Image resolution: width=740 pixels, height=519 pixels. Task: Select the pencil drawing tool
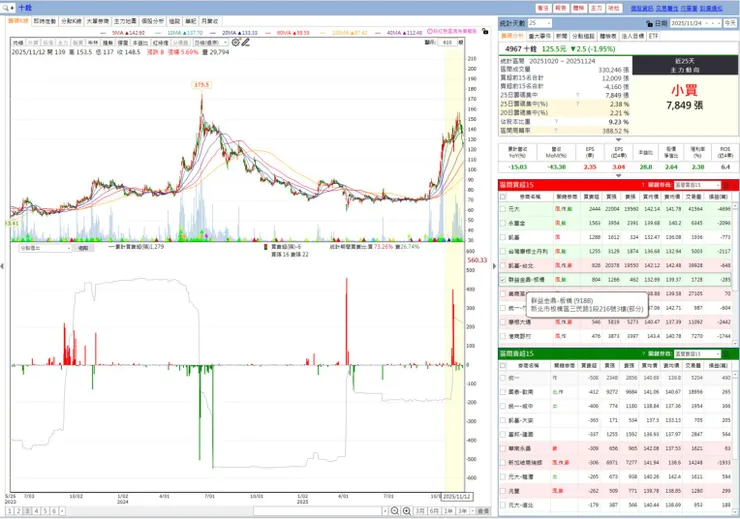click(245, 42)
